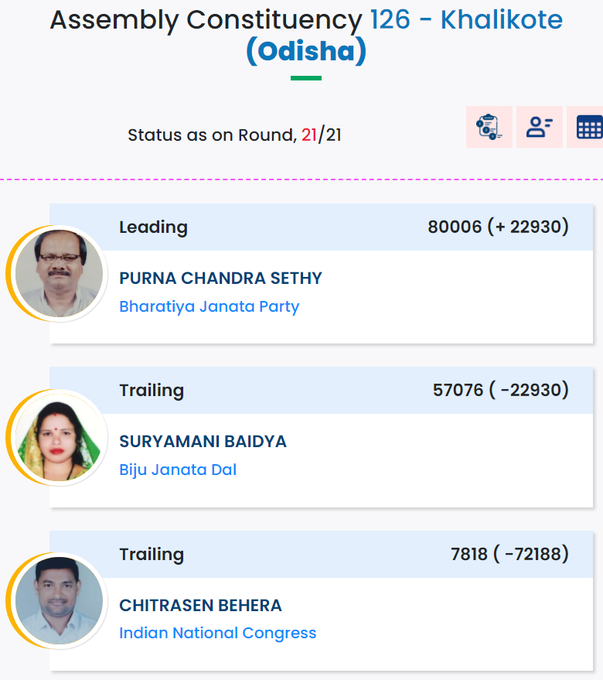603x680 pixels.
Task: Select candidate name SURYAMANI BAIDYA
Action: click(x=203, y=441)
